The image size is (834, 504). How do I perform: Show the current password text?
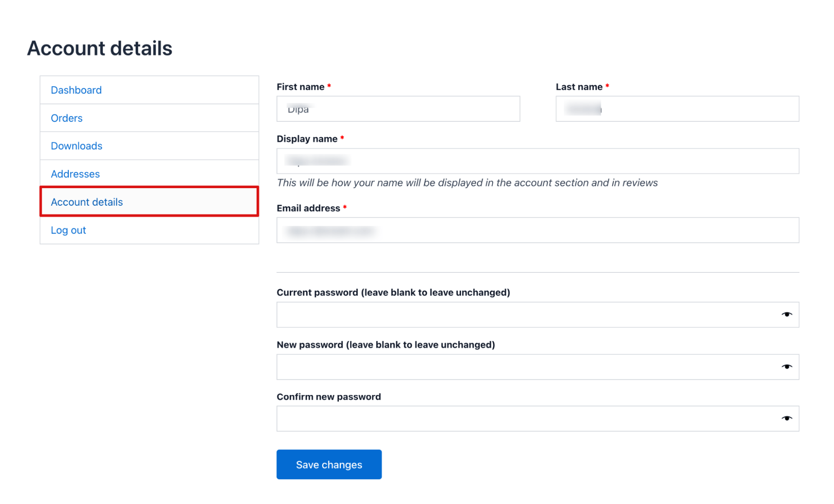tap(786, 314)
